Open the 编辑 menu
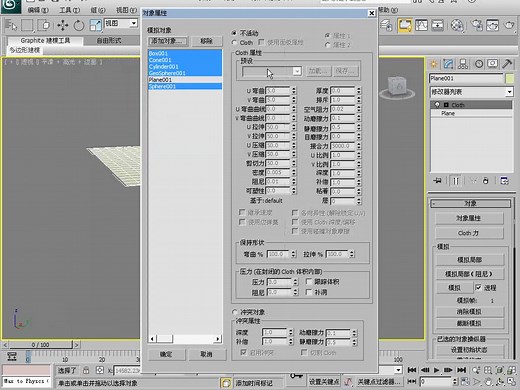 [x=37, y=10]
